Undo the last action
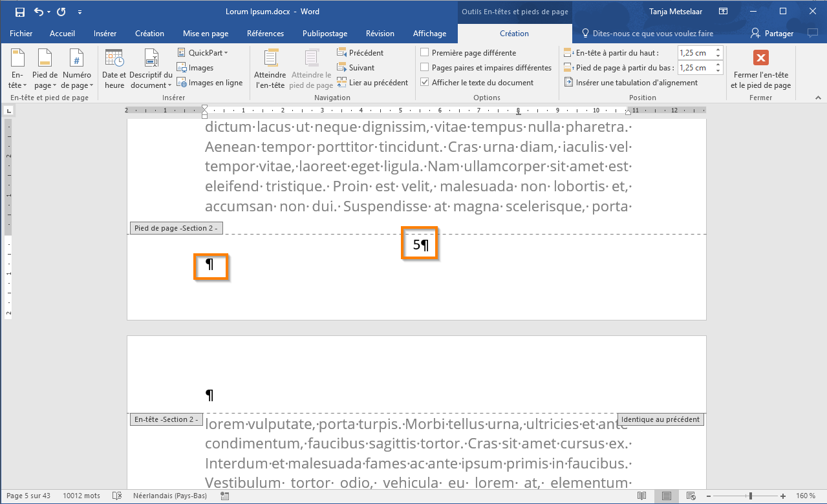Image resolution: width=827 pixels, height=504 pixels. point(39,12)
